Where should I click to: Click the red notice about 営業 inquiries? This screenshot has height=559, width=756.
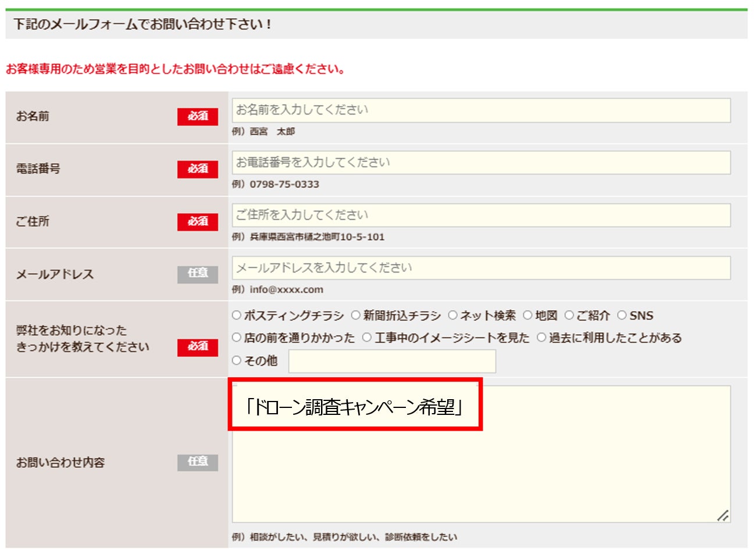175,69
